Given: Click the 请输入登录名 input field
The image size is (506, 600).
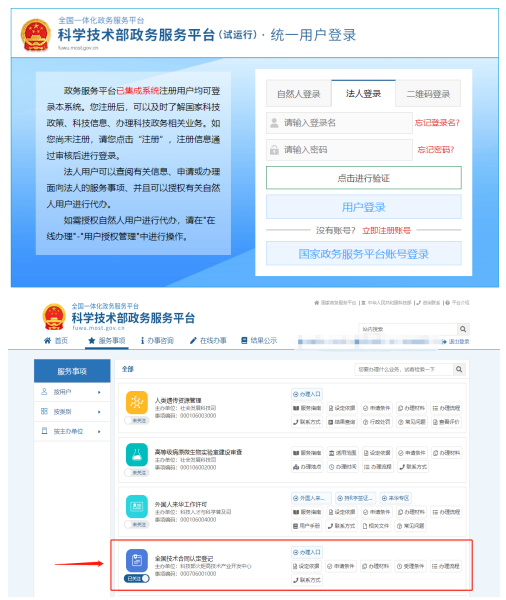Looking at the screenshot, I should [x=339, y=123].
